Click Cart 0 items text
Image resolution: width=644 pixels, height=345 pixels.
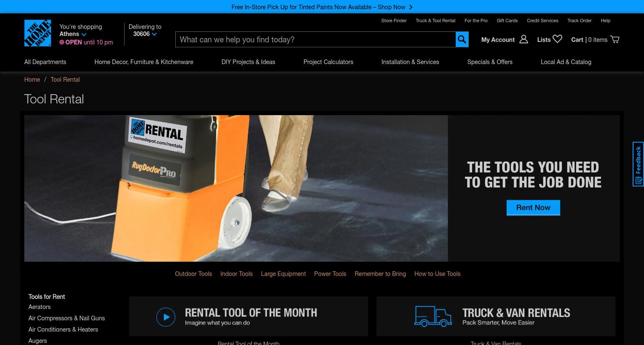(x=589, y=40)
